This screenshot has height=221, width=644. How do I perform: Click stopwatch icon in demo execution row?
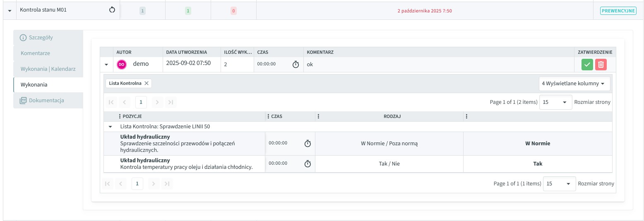(x=296, y=65)
